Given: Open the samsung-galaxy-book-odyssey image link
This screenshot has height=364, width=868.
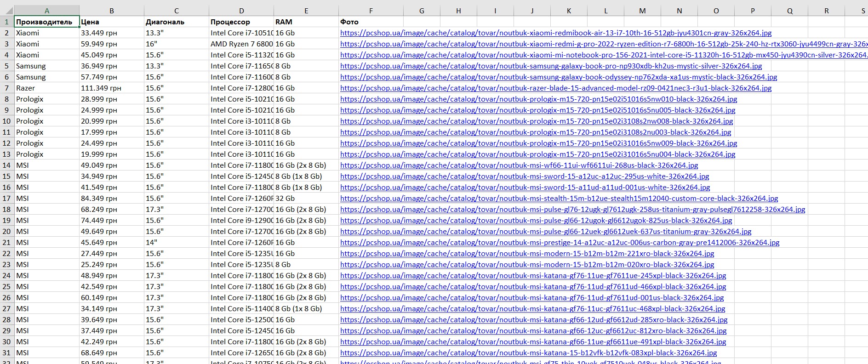Looking at the screenshot, I should [559, 77].
